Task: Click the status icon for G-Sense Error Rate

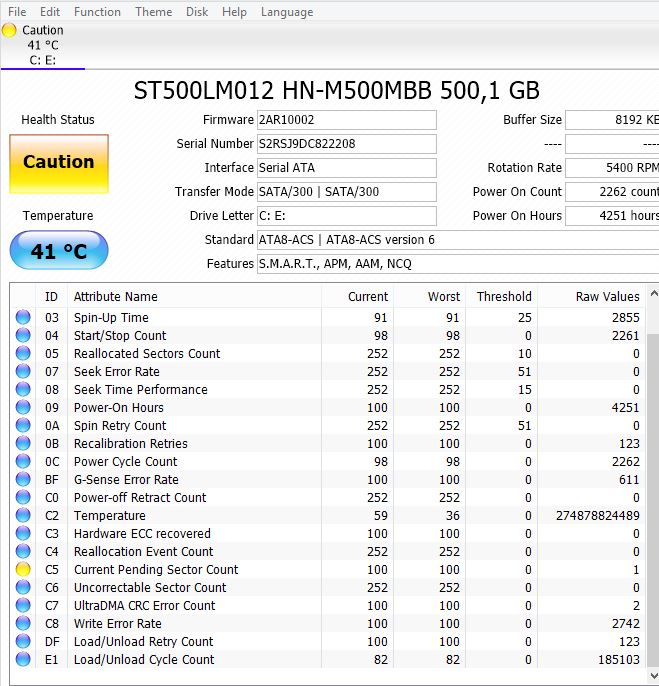Action: (x=23, y=479)
